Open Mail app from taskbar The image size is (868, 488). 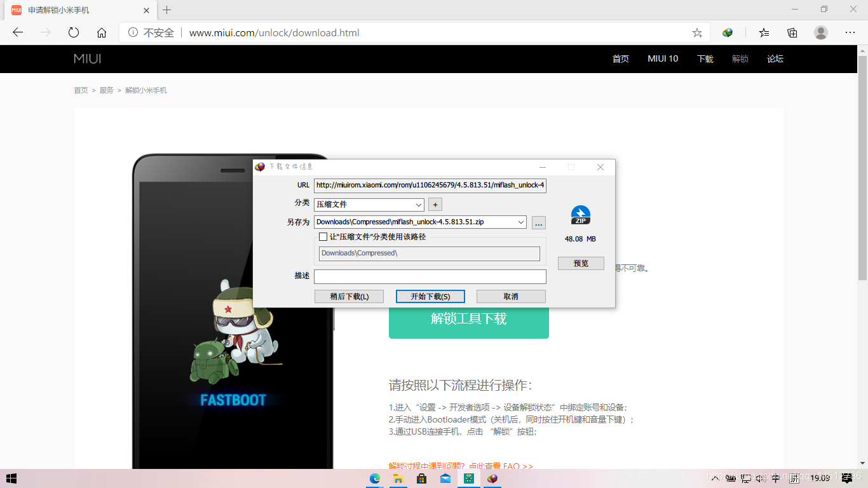tap(445, 478)
